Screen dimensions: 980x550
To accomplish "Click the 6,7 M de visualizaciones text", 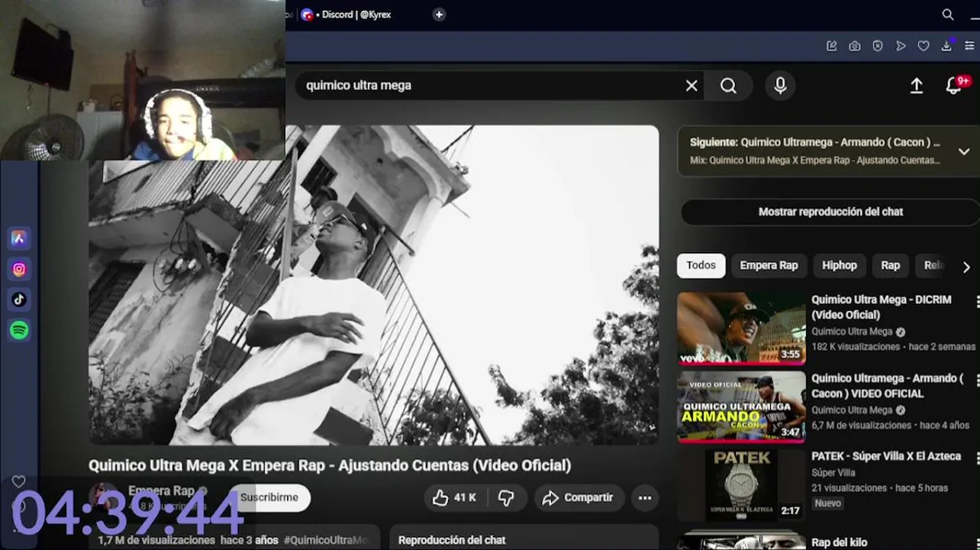I will 862,425.
